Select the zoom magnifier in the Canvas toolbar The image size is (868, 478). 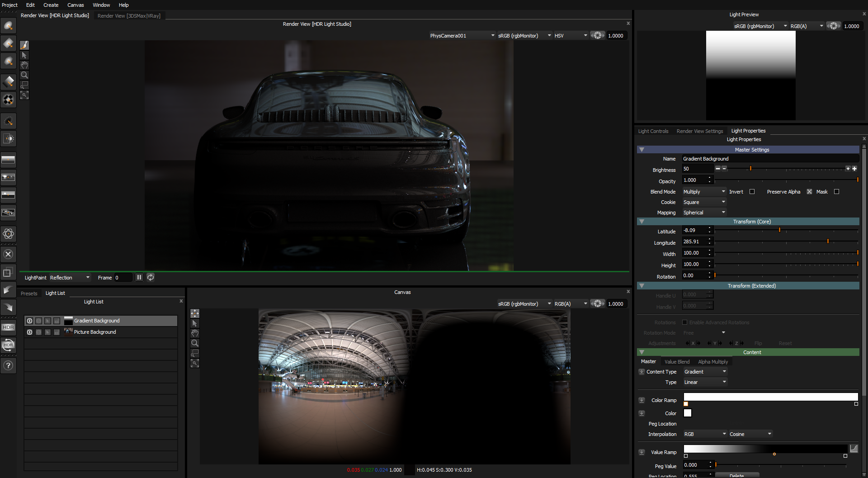tap(195, 343)
